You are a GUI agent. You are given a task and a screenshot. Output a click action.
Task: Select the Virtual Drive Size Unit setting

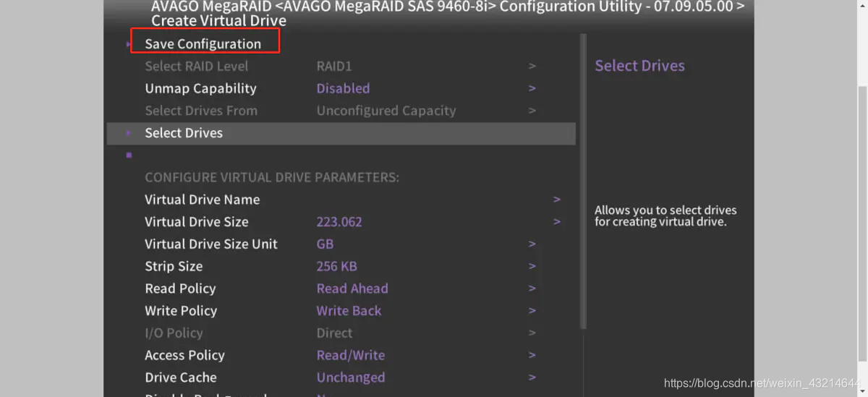coord(211,244)
